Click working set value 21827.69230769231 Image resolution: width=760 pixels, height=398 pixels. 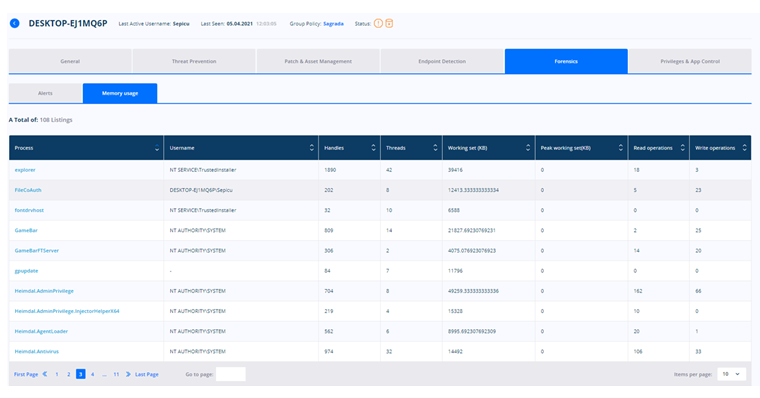pos(472,230)
